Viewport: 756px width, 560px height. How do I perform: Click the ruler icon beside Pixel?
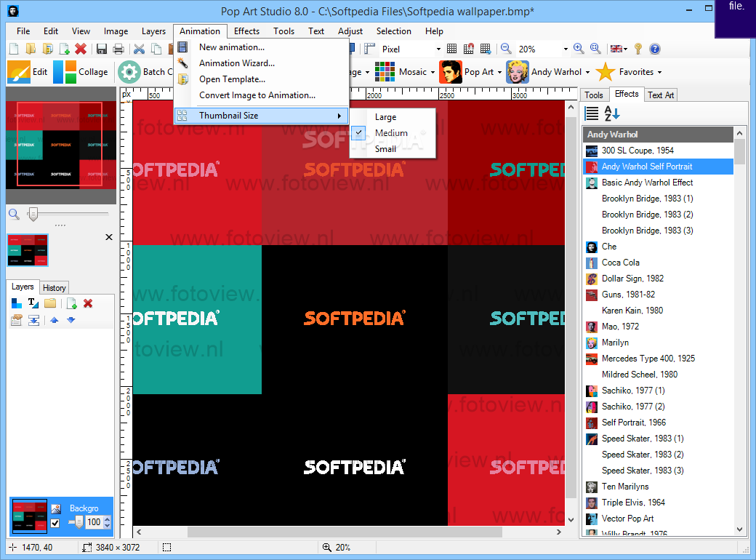coord(370,49)
